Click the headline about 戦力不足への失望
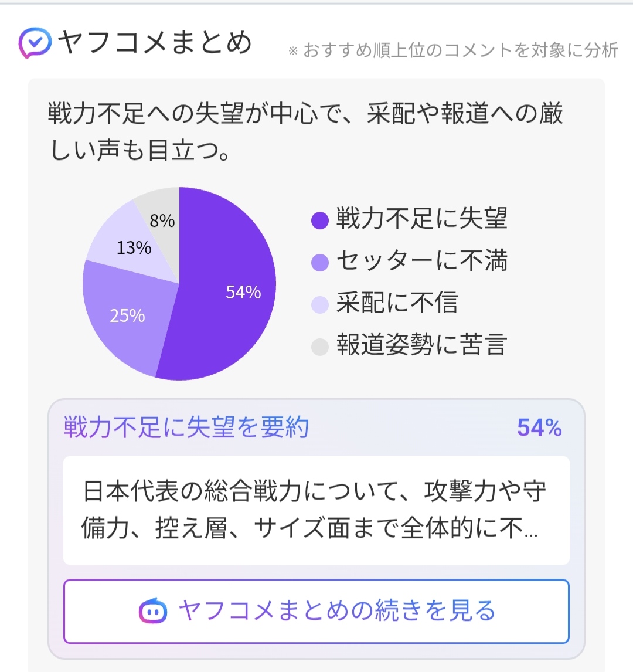This screenshot has height=672, width=633. pyautogui.click(x=305, y=131)
